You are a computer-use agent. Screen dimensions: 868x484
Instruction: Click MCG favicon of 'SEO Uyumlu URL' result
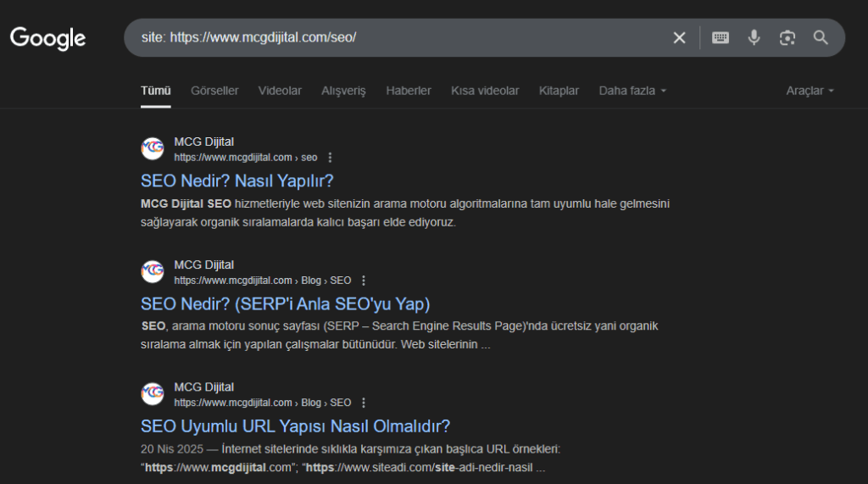[x=153, y=394]
